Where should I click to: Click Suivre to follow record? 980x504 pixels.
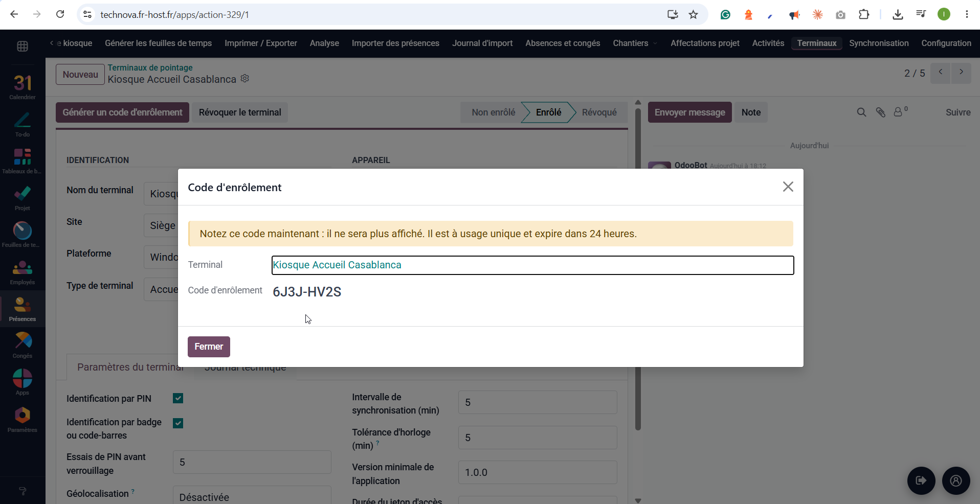click(x=957, y=112)
